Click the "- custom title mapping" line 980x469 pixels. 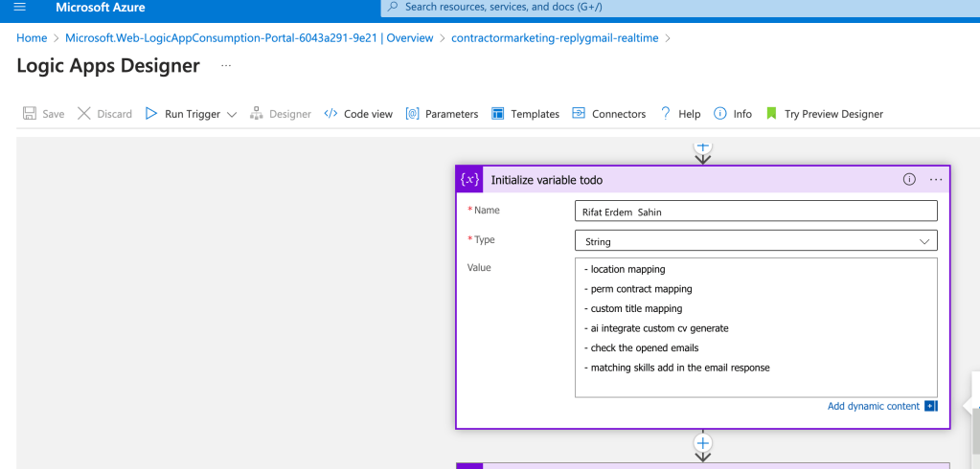pyautogui.click(x=633, y=308)
